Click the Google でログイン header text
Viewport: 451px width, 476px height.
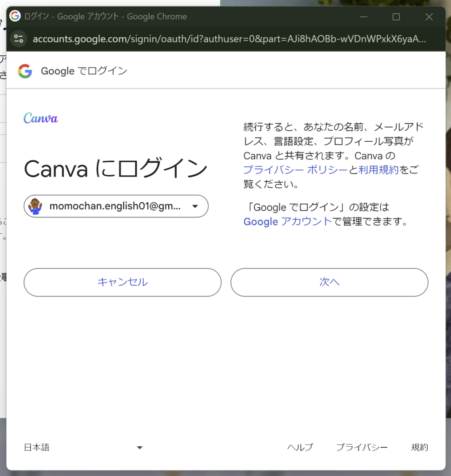(84, 71)
